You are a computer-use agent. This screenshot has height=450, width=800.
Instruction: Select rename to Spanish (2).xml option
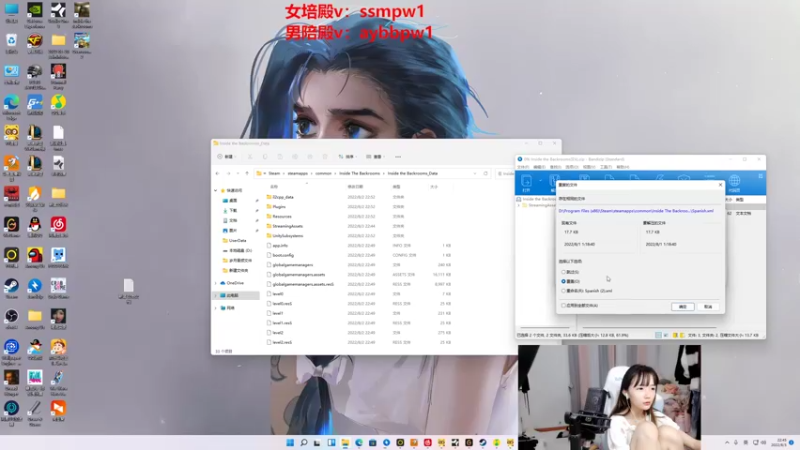pyautogui.click(x=587, y=291)
